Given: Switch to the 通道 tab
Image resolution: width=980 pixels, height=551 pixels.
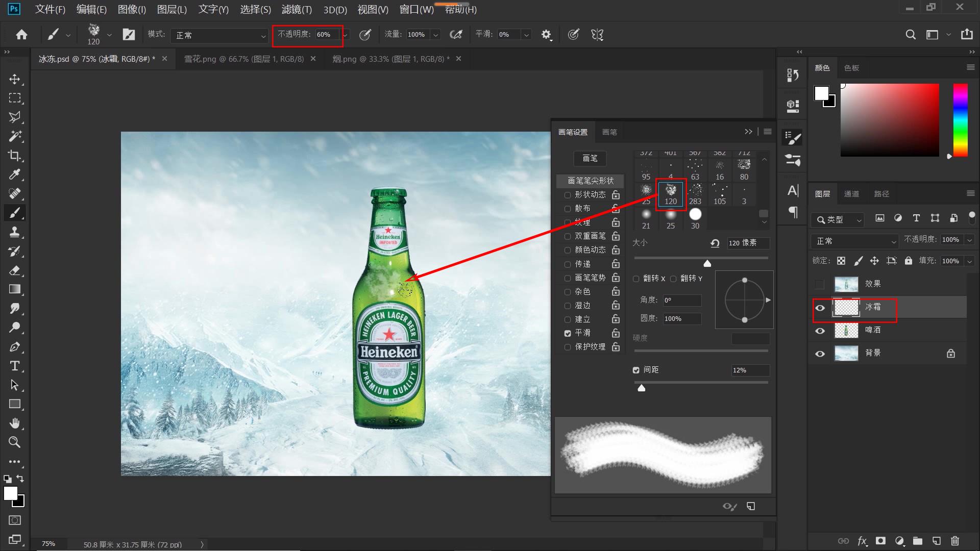Looking at the screenshot, I should (x=851, y=194).
